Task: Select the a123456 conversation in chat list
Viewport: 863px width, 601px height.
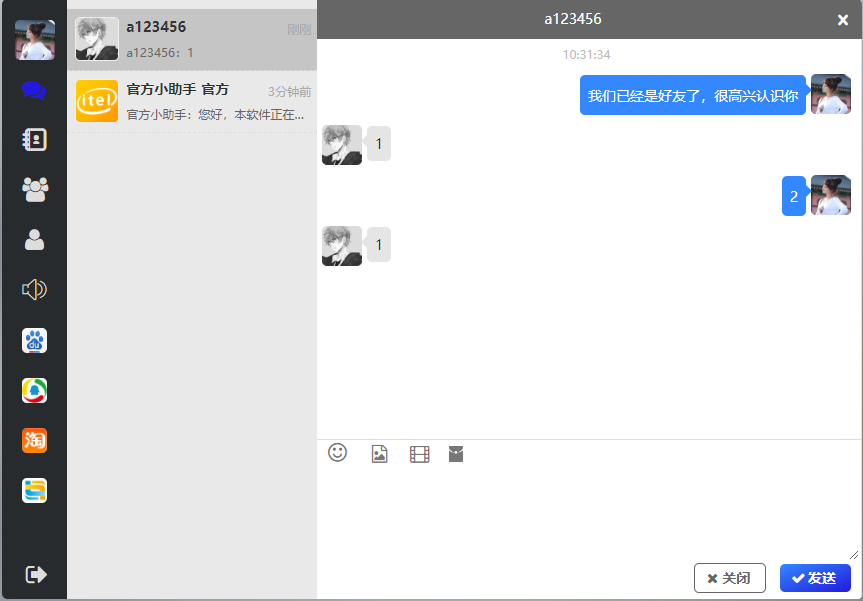Action: tap(192, 40)
